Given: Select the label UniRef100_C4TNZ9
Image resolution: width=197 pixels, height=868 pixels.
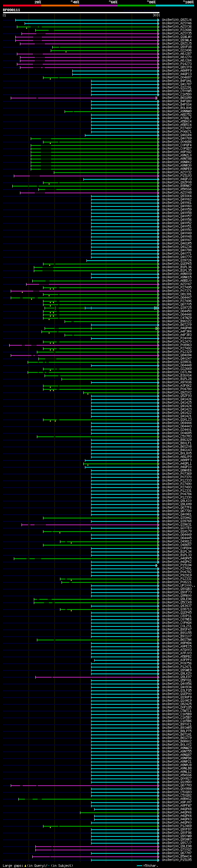Looking at the screenshot, I should coord(177,318).
